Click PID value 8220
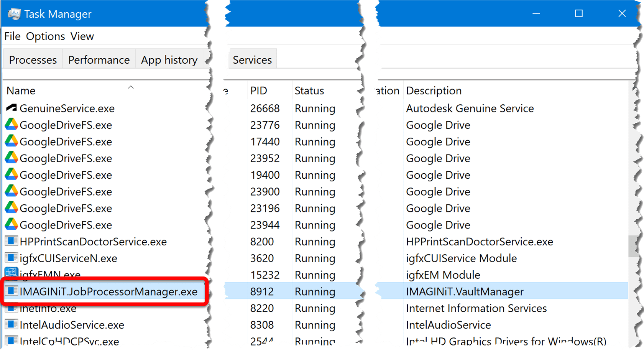Image resolution: width=644 pixels, height=352 pixels. point(262,308)
